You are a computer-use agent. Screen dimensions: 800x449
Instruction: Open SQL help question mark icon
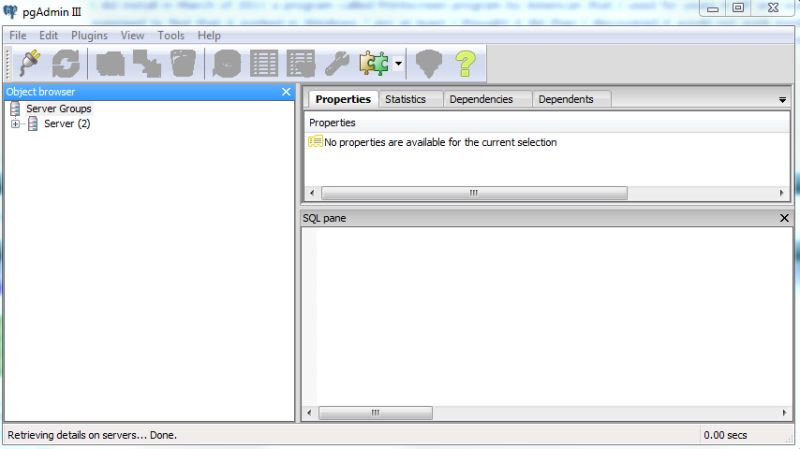pos(465,64)
